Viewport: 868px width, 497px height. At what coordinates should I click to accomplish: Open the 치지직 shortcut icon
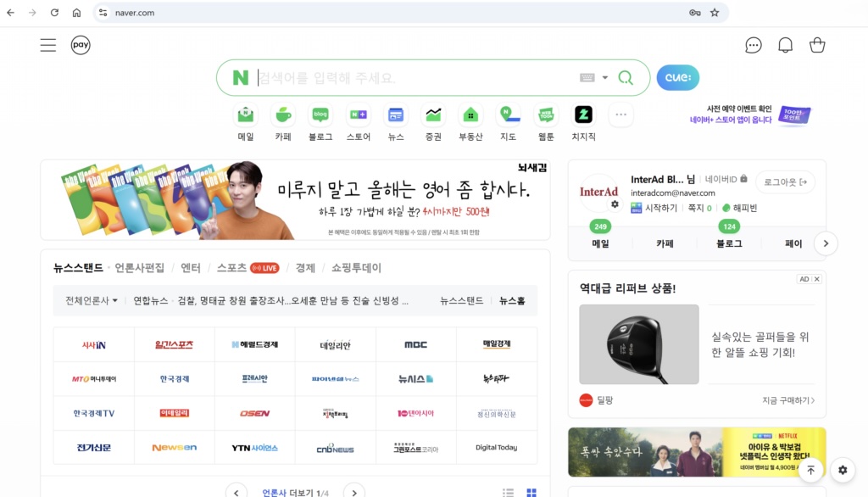(x=583, y=115)
